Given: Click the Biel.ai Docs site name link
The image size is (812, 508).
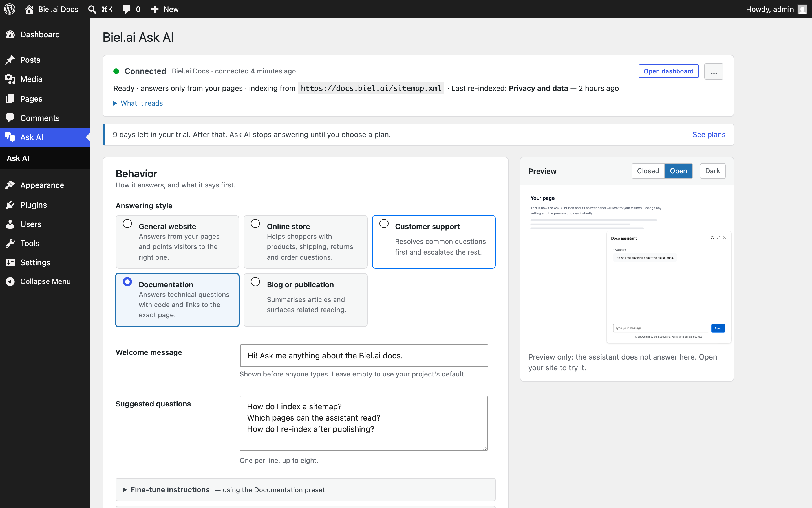Looking at the screenshot, I should click(58, 9).
